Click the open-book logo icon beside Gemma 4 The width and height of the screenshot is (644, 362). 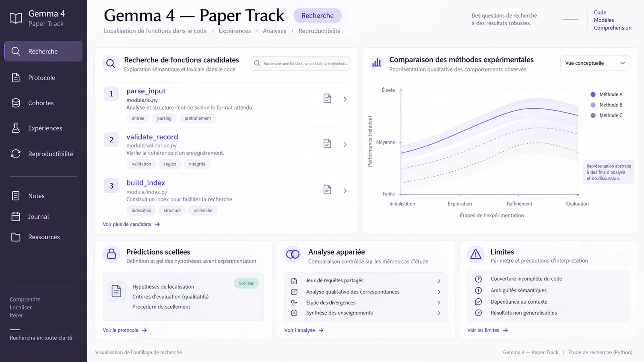(16, 18)
